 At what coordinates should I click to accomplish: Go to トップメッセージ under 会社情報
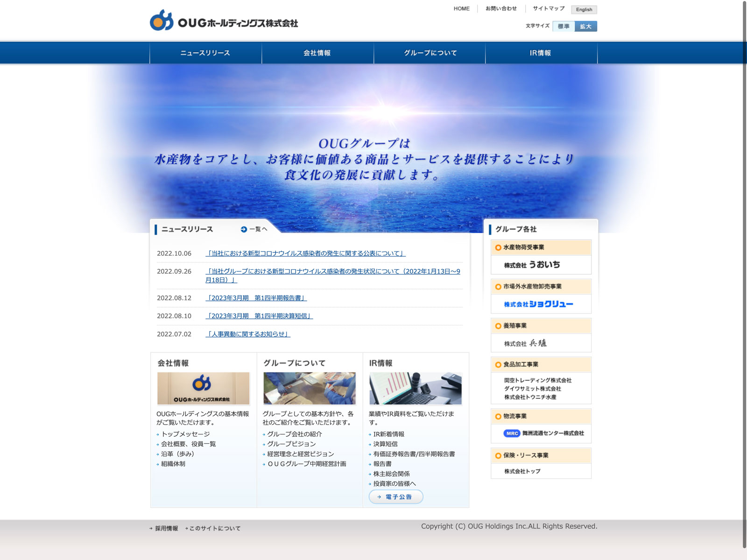pyautogui.click(x=185, y=434)
